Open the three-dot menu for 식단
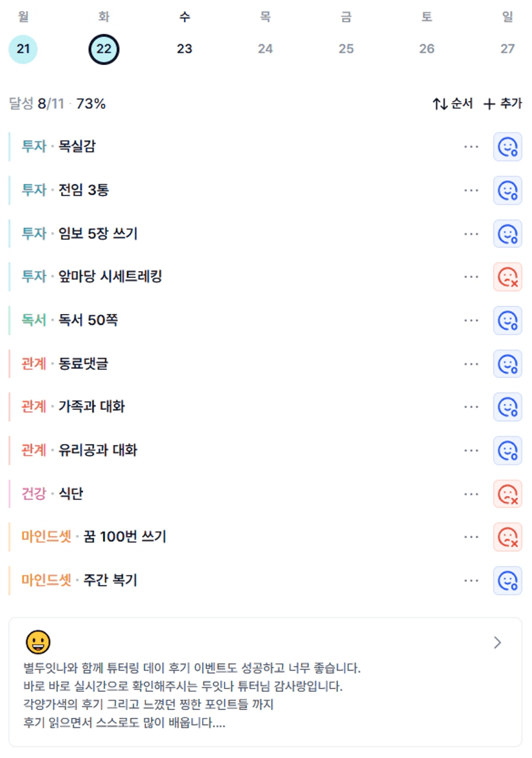The image size is (532, 758). click(471, 494)
